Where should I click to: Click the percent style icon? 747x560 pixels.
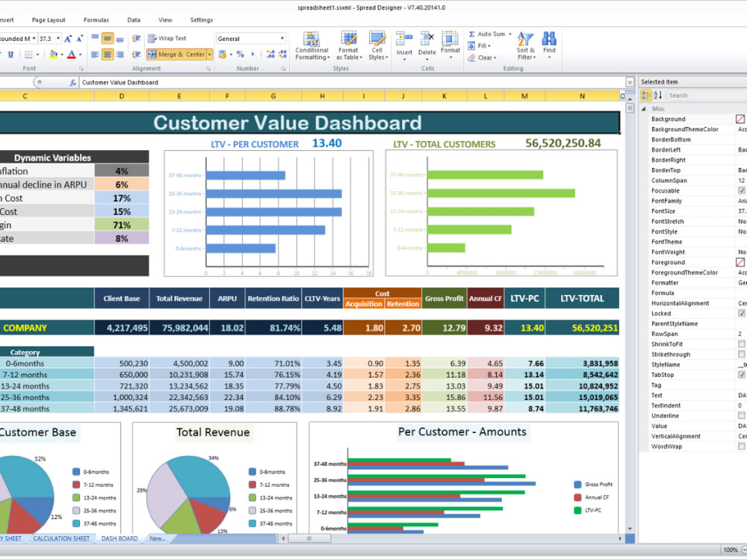240,55
